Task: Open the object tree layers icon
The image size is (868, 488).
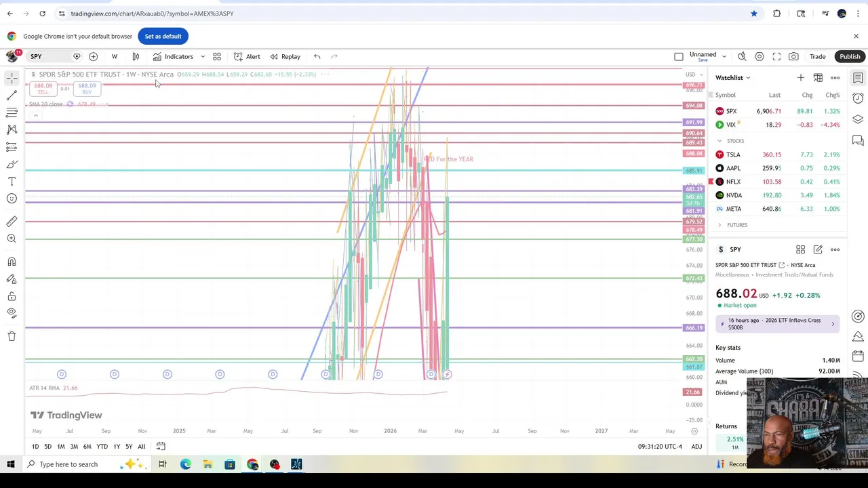Action: tap(858, 120)
